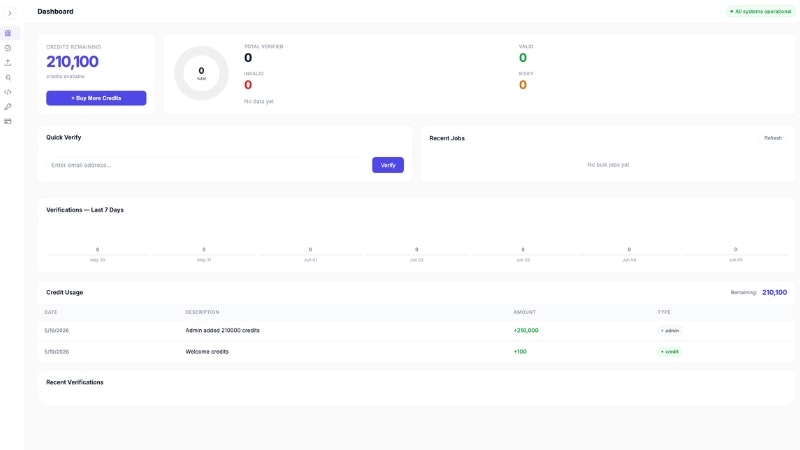
Task: Click the Risky count value
Action: (523, 85)
